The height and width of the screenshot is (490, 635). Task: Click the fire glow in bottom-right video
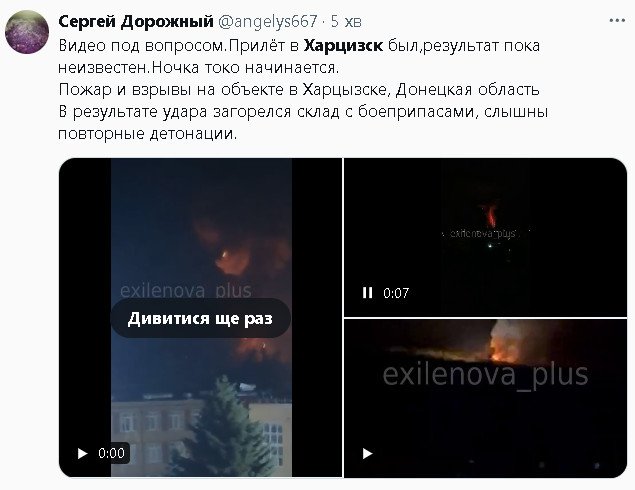point(504,343)
